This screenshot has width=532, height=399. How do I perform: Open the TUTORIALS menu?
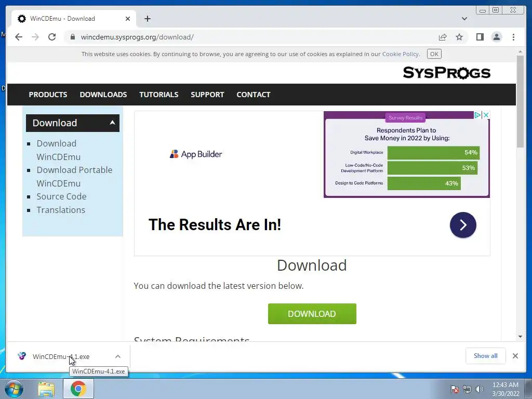point(159,95)
